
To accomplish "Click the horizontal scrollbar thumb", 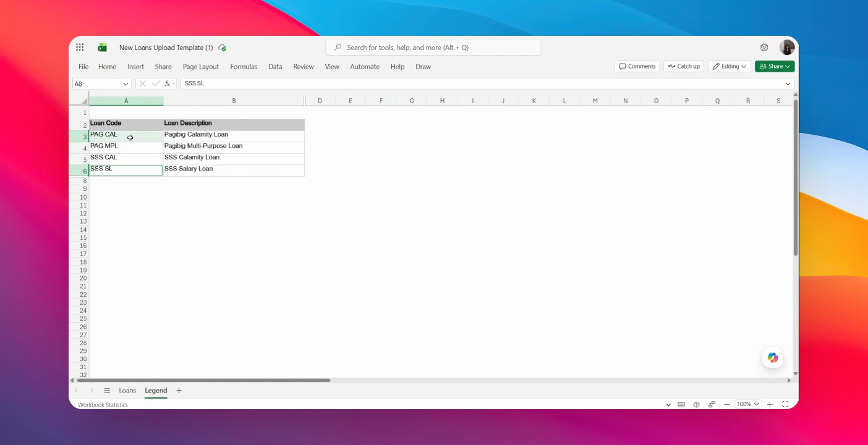I will point(203,380).
